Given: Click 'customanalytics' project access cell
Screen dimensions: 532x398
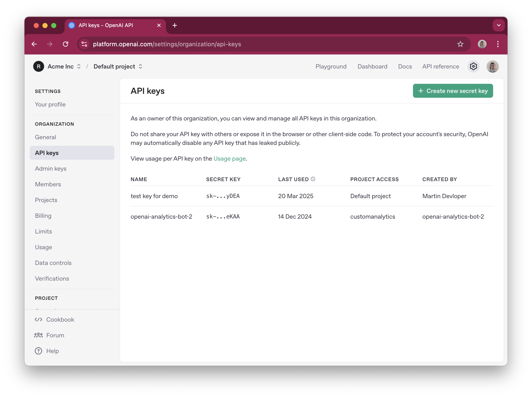Looking at the screenshot, I should click(x=373, y=216).
